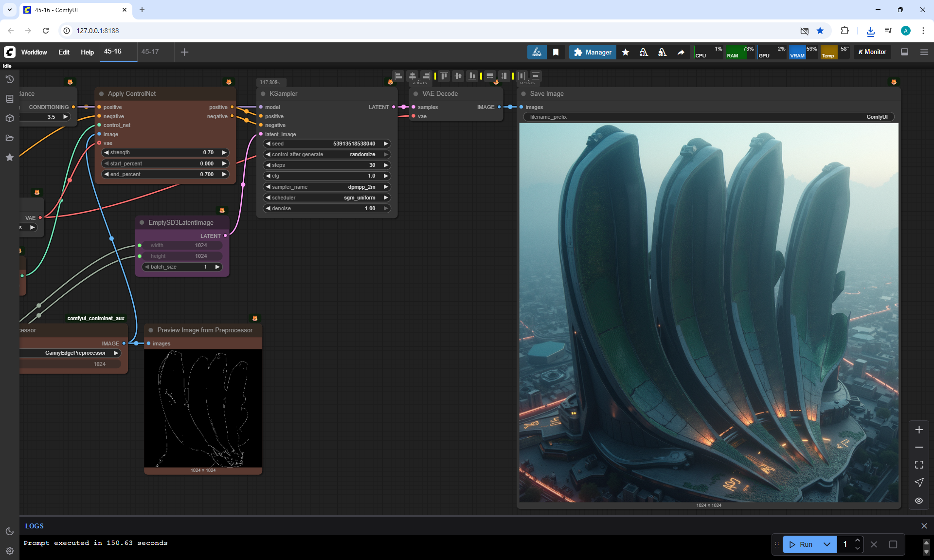
Task: Toggle link visibility eye icon
Action: pyautogui.click(x=919, y=501)
